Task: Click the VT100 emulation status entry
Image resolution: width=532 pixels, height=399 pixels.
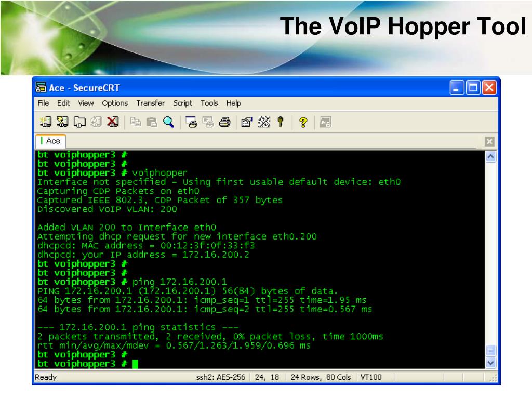Action: pyautogui.click(x=371, y=377)
